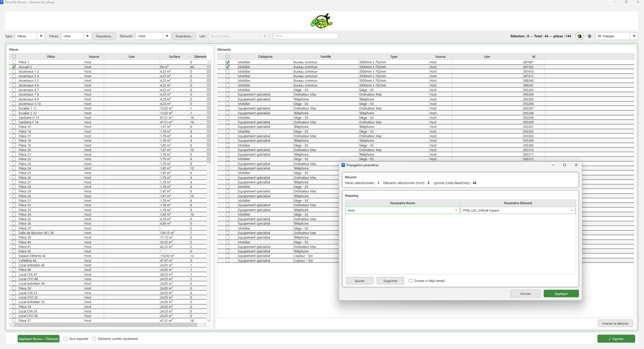Restore the main Pimp My Rooms window
Image resolution: width=644 pixels, height=349 pixels.
click(626, 2)
